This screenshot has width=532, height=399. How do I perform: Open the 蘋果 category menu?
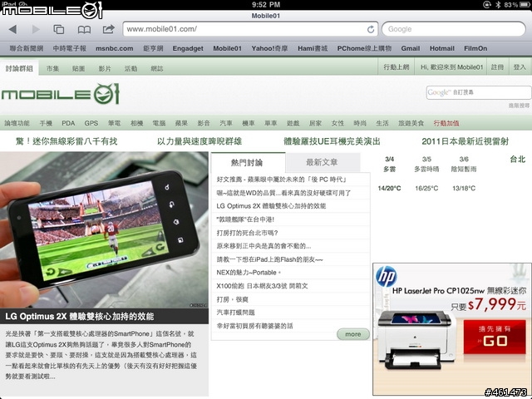(x=181, y=123)
